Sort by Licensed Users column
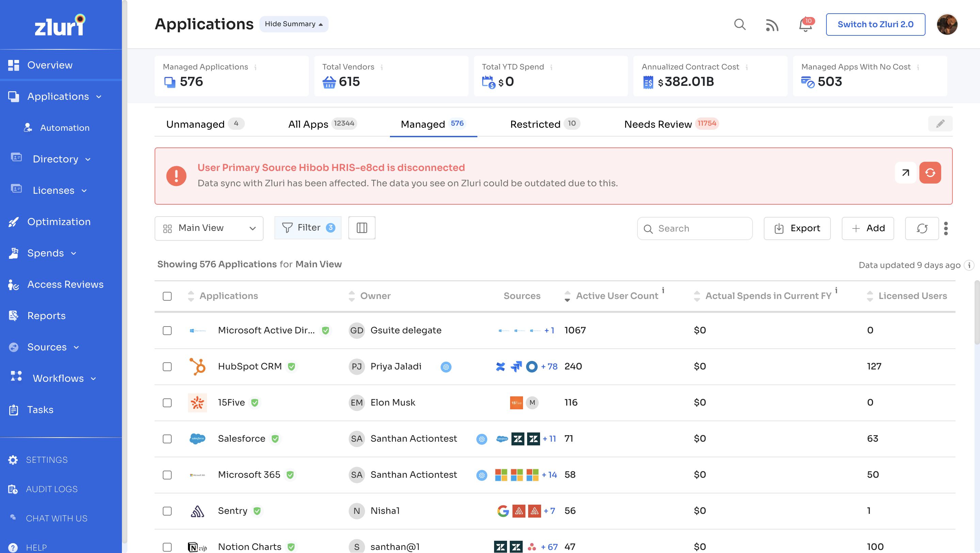 pos(870,296)
